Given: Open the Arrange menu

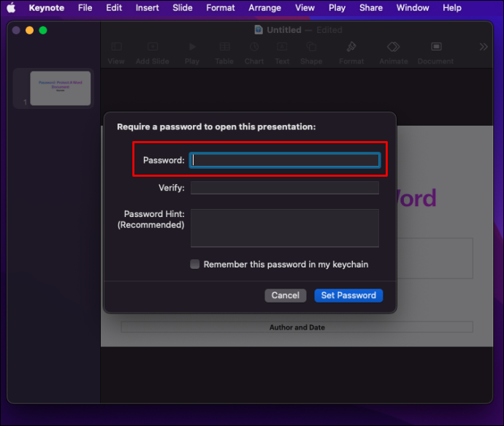Looking at the screenshot, I should coord(264,8).
